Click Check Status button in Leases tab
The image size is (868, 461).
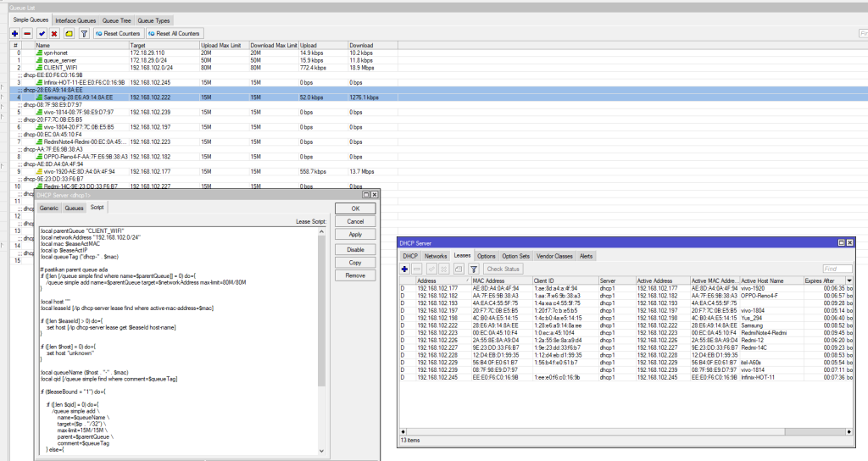tap(503, 269)
